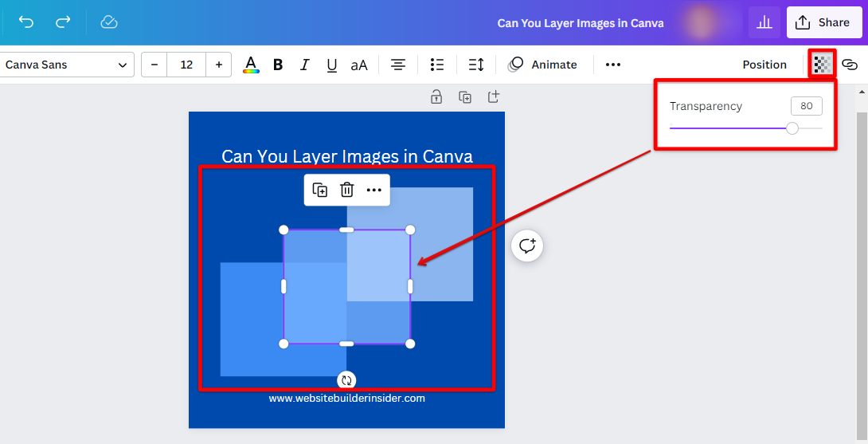Toggle Italic formatting
The height and width of the screenshot is (444, 868).
[x=304, y=65]
